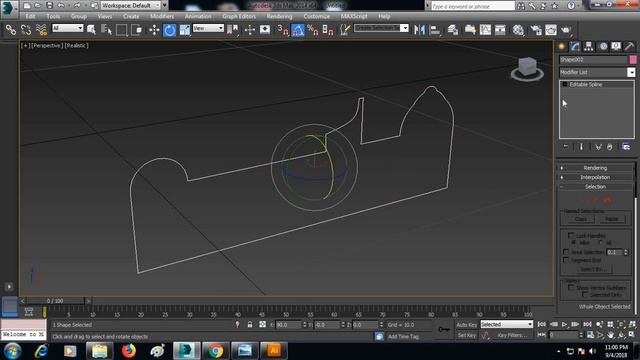Open the Material Editor icon
The height and width of the screenshot is (360, 640).
click(x=518, y=30)
